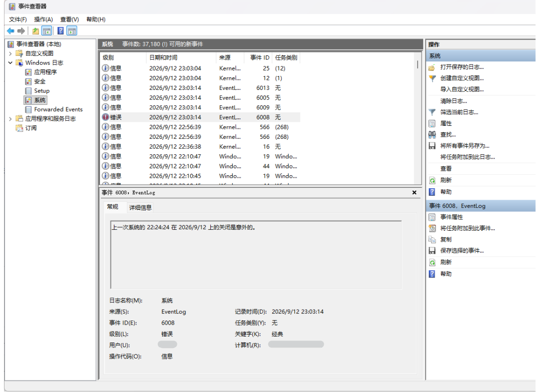Click the 创建自定义视图 funnel icon
This screenshot has height=392, width=536.
(x=432, y=78)
